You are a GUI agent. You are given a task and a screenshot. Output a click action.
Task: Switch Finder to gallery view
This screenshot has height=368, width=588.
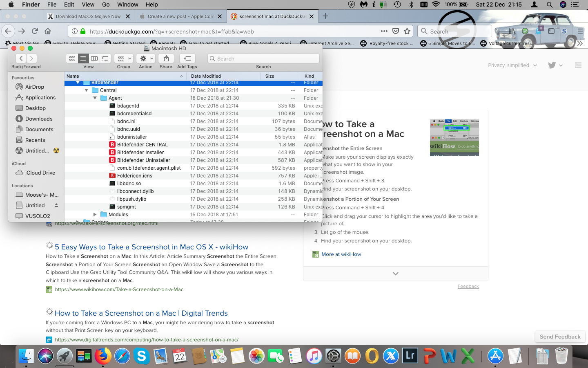(x=105, y=58)
